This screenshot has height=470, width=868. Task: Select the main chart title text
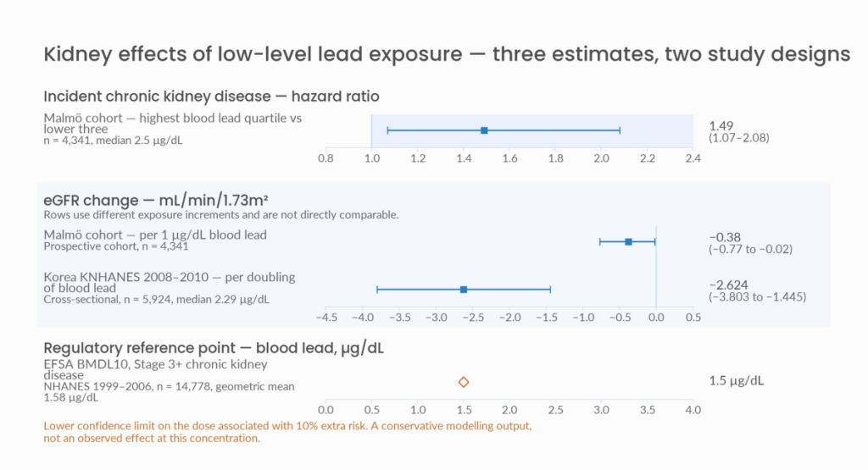click(447, 54)
